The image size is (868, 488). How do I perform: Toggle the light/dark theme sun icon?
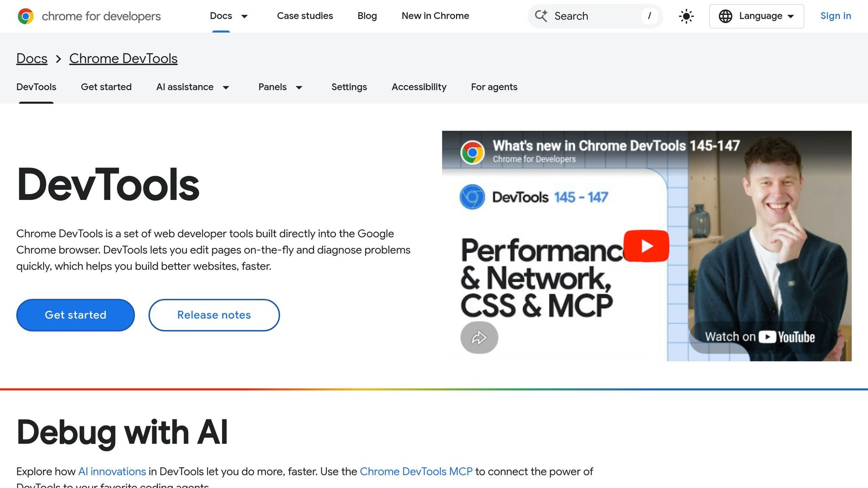(x=686, y=16)
